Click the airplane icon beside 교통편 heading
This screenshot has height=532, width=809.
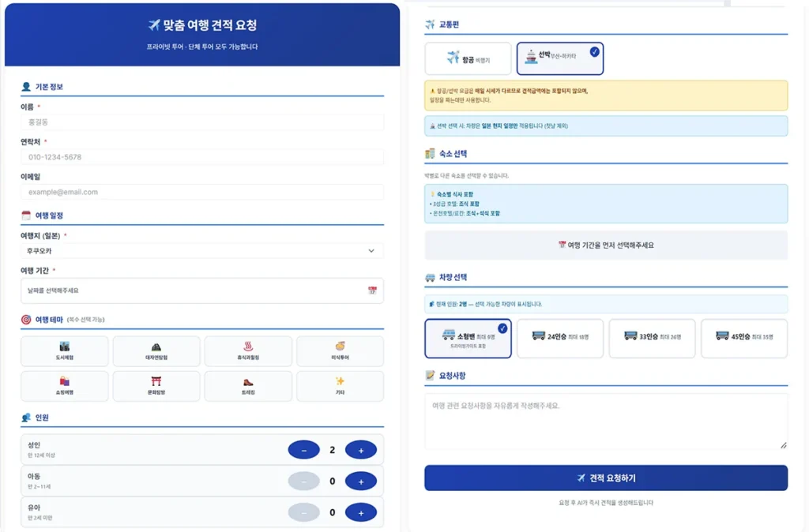pos(430,24)
